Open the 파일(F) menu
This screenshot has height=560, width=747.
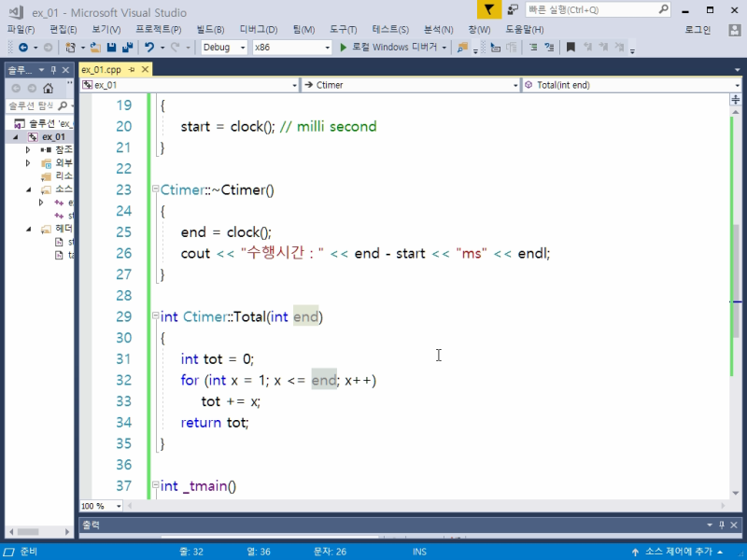click(21, 30)
